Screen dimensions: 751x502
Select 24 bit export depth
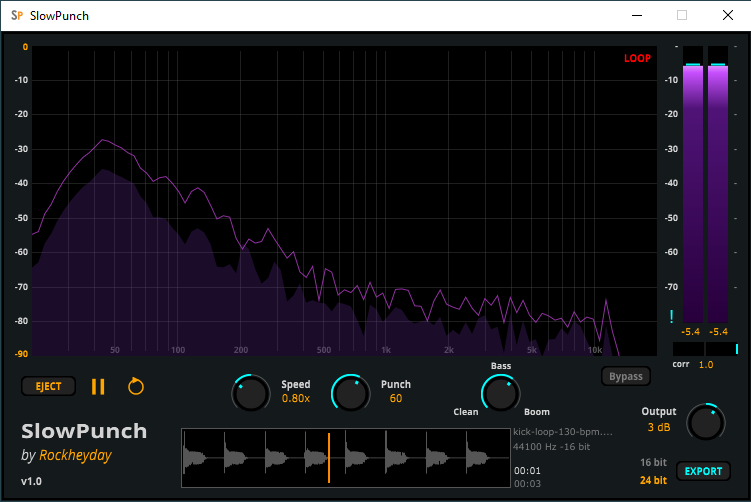tap(653, 480)
